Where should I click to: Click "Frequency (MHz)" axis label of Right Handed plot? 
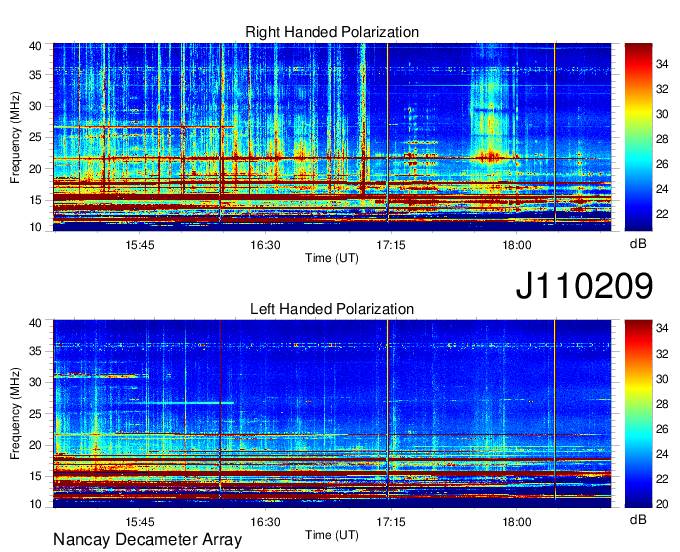15,137
